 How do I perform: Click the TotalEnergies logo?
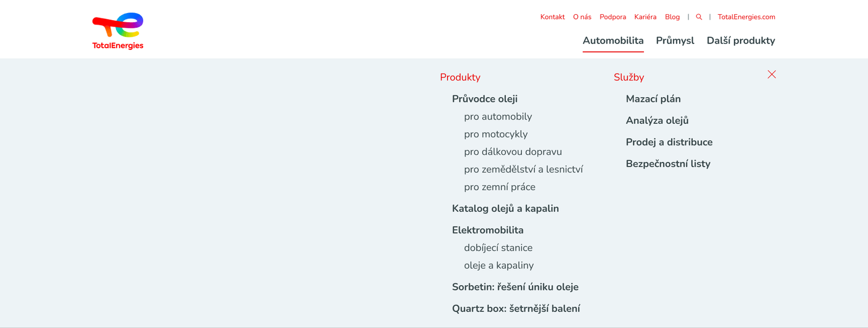point(117,29)
